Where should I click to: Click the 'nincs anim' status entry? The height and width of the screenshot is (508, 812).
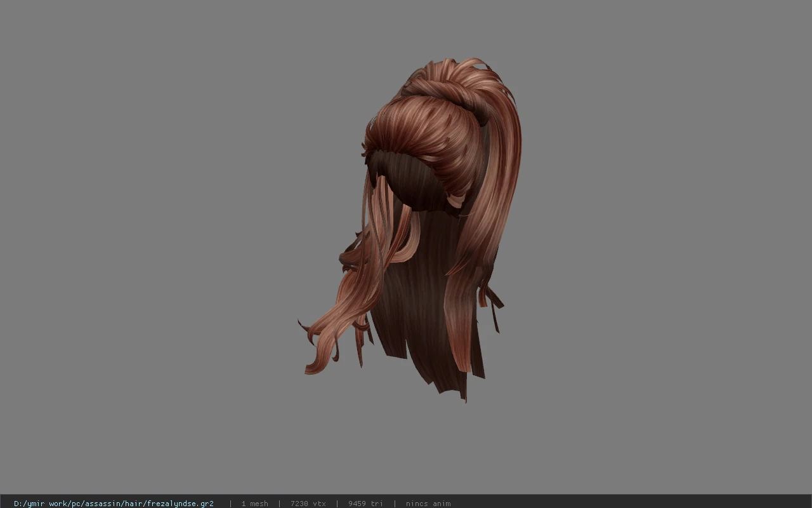[x=428, y=504]
